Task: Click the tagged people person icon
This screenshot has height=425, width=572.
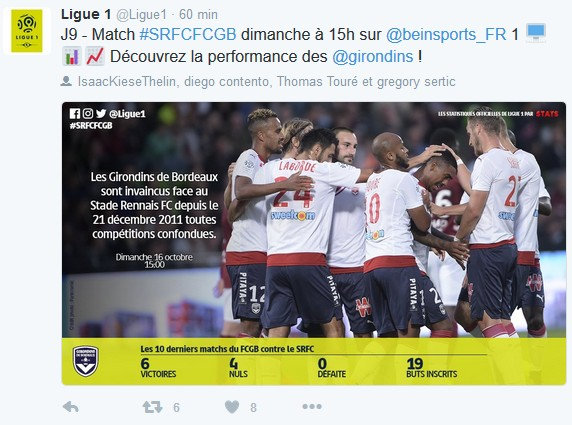Action: click(66, 81)
